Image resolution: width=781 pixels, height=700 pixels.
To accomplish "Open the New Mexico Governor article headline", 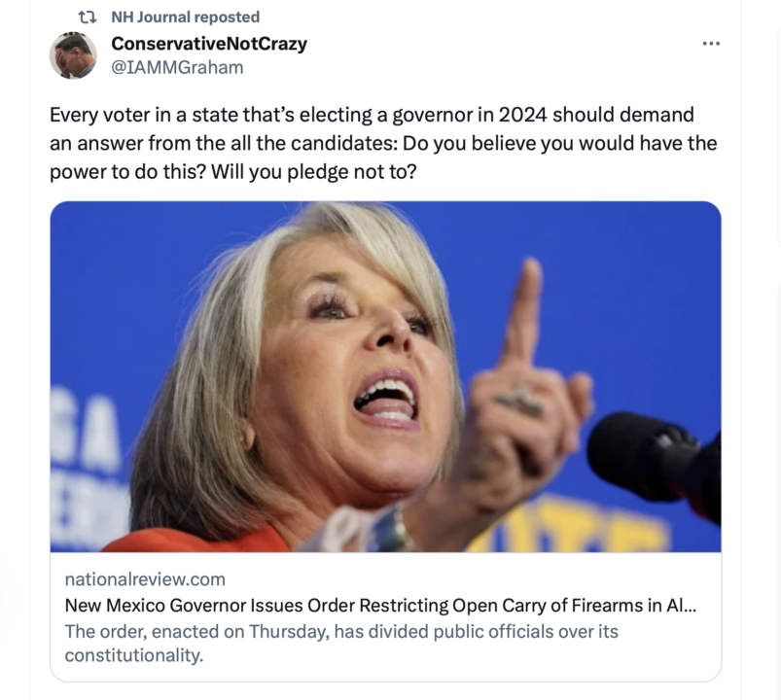I will (380, 606).
